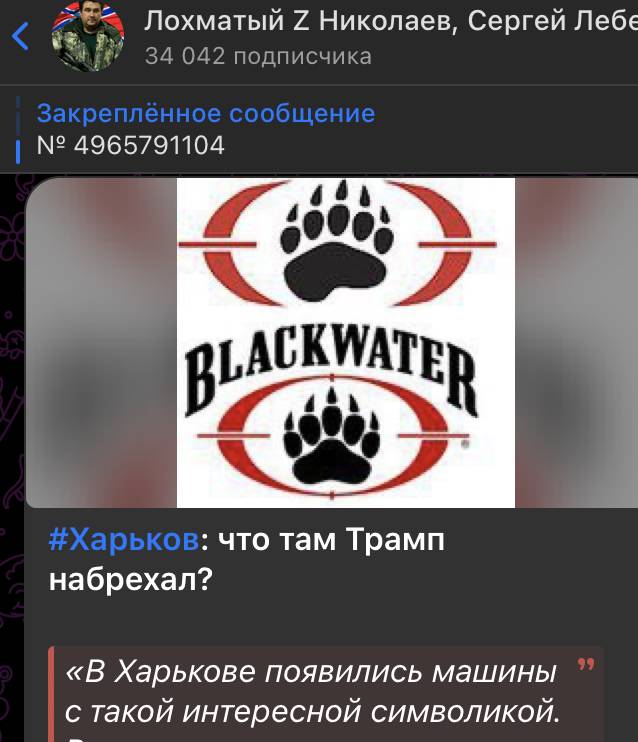This screenshot has width=638, height=742.
Task: Tap the blue pinned-message indicator bar
Action: point(18,130)
